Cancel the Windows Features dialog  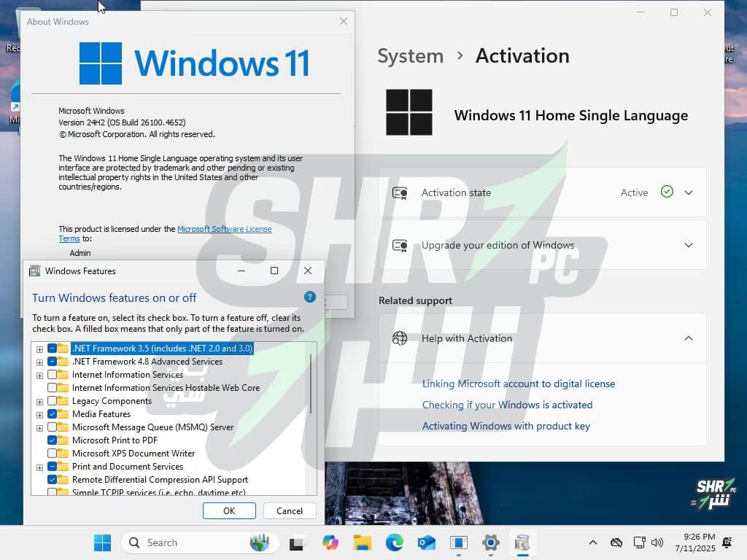[x=290, y=510]
